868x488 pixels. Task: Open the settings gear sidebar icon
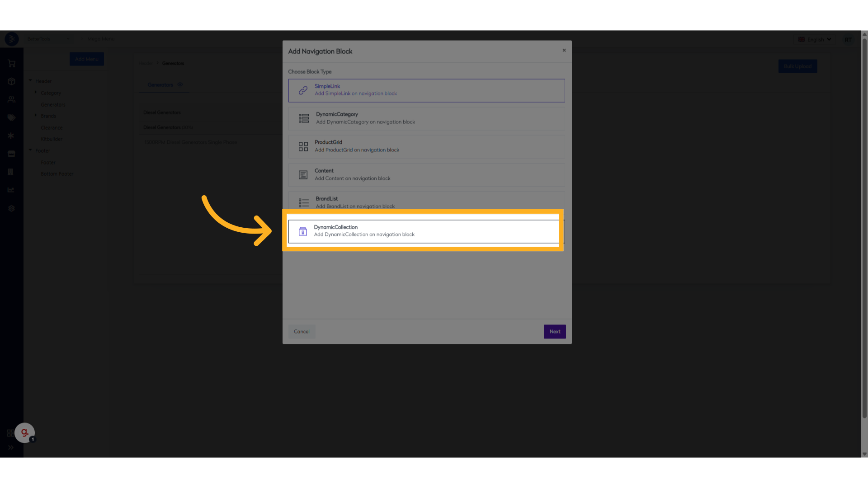coord(11,208)
